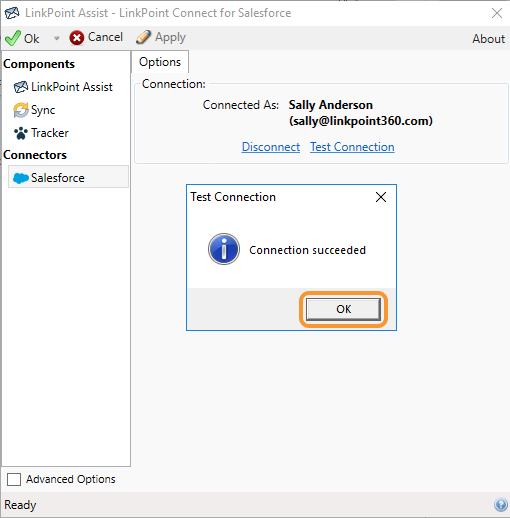This screenshot has width=510, height=518.
Task: Click the blue info icon in dialog
Action: pos(224,249)
